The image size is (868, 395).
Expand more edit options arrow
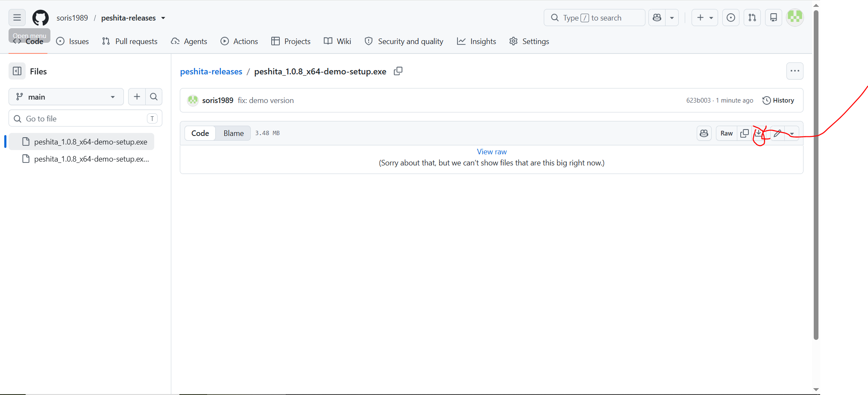click(x=792, y=133)
